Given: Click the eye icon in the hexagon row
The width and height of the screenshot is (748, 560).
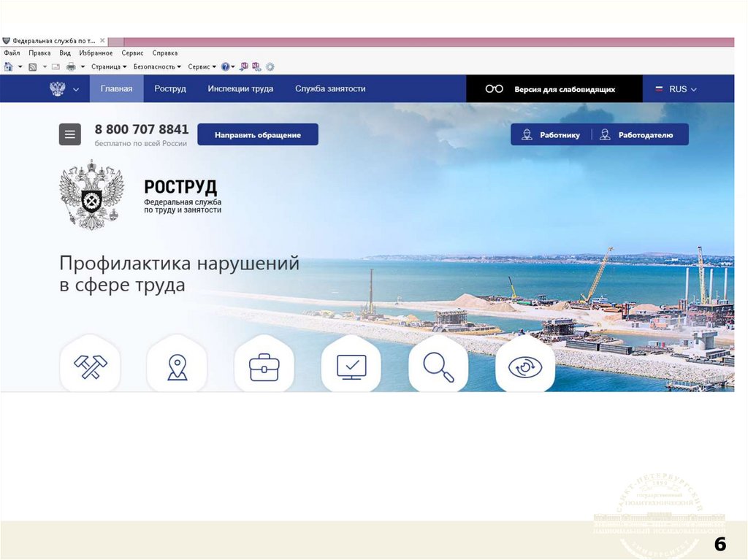Looking at the screenshot, I should tap(525, 367).
